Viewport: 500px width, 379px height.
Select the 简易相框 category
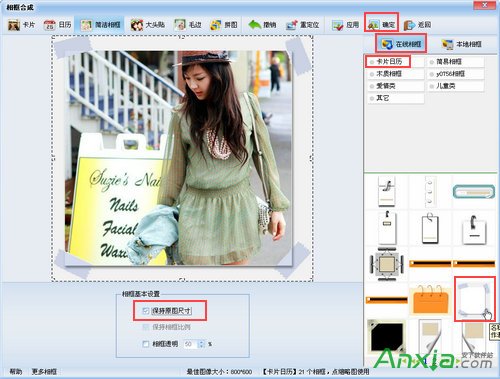coord(456,62)
